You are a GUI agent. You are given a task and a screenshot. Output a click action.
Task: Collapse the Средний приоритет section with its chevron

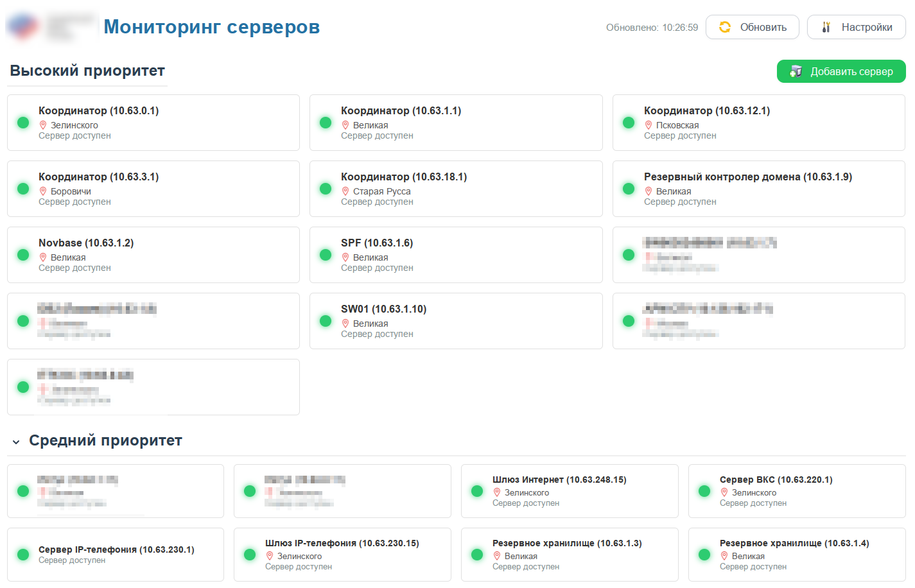(x=16, y=441)
